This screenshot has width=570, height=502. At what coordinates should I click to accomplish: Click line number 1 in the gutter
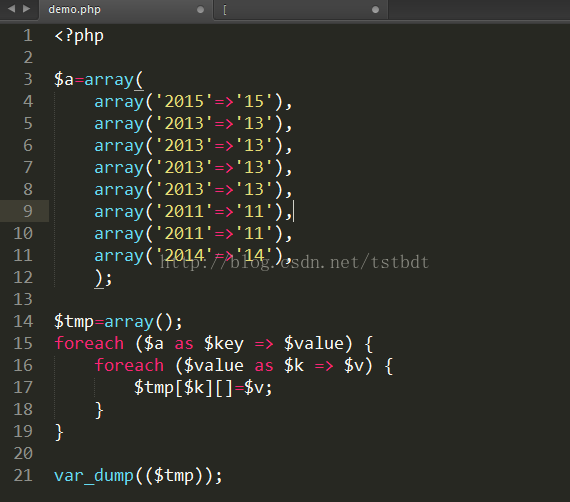point(28,36)
